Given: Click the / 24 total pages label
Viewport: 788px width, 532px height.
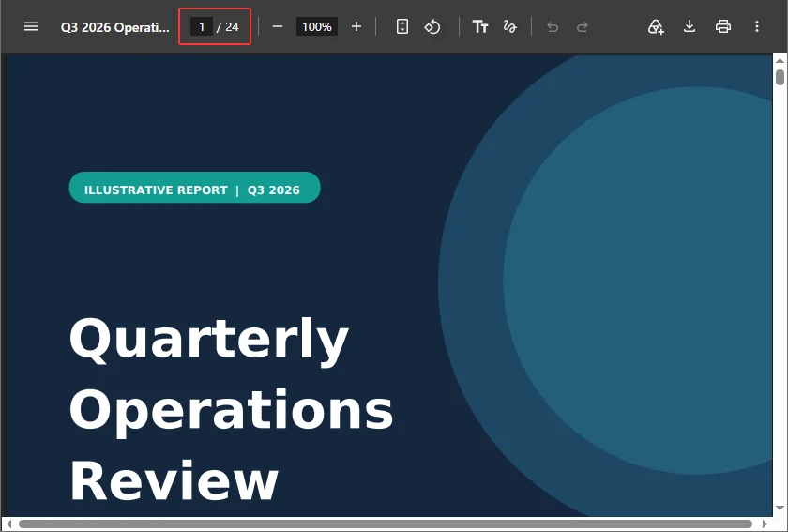Looking at the screenshot, I should coord(228,27).
